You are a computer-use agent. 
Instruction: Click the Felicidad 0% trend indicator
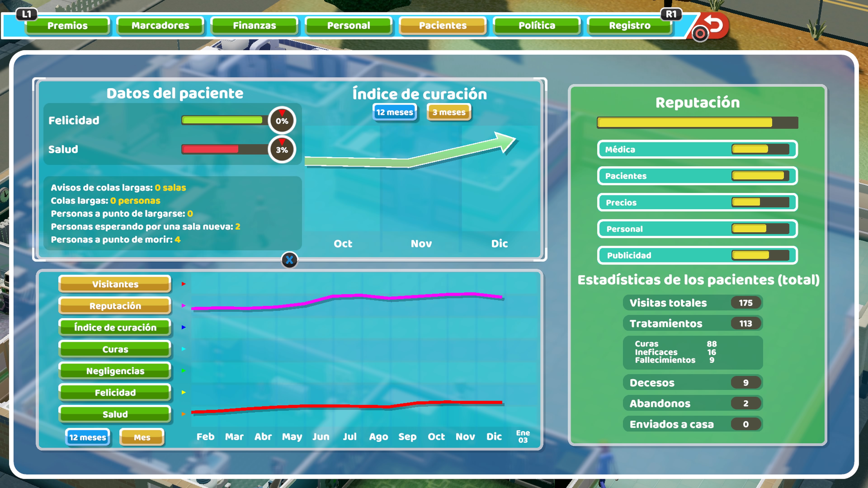pos(282,121)
